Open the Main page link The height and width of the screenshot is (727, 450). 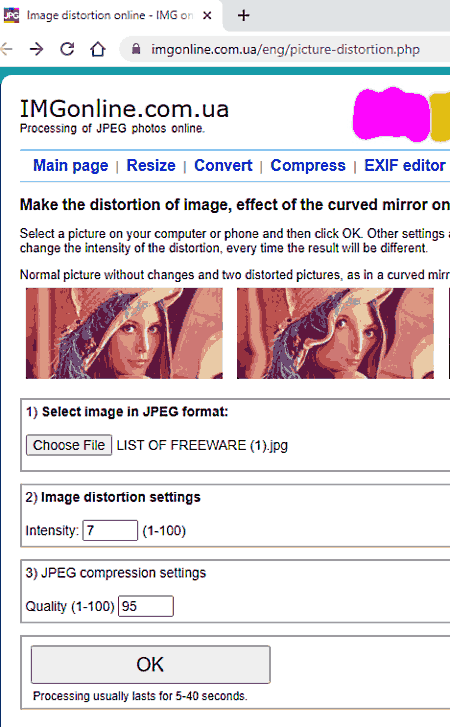[70, 166]
